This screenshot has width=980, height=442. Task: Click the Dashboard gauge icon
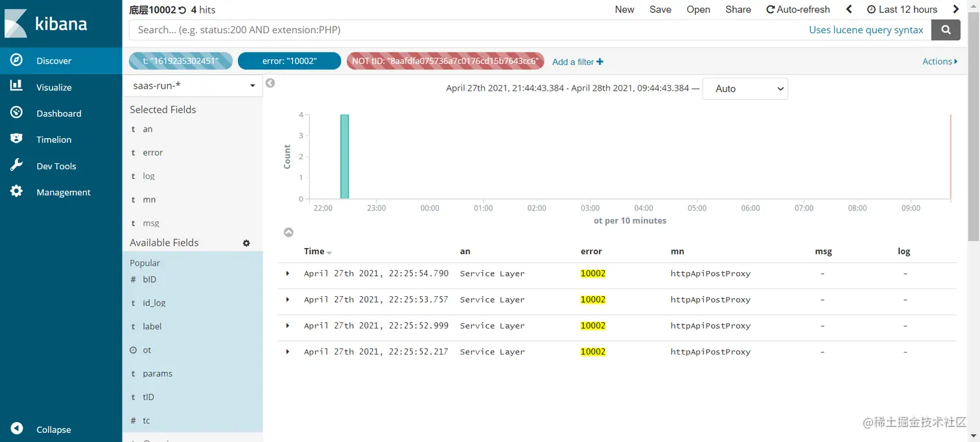coord(17,113)
